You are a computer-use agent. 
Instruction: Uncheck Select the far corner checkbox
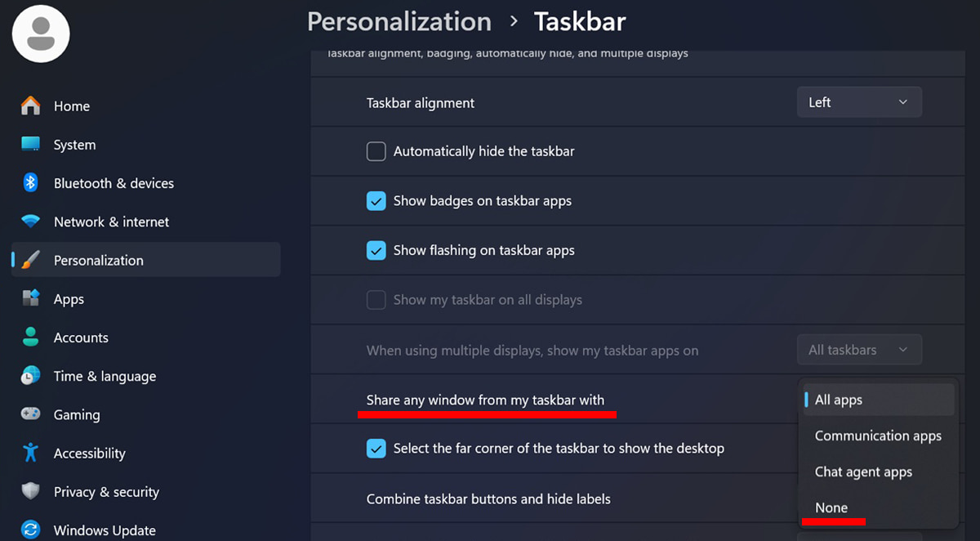click(376, 449)
